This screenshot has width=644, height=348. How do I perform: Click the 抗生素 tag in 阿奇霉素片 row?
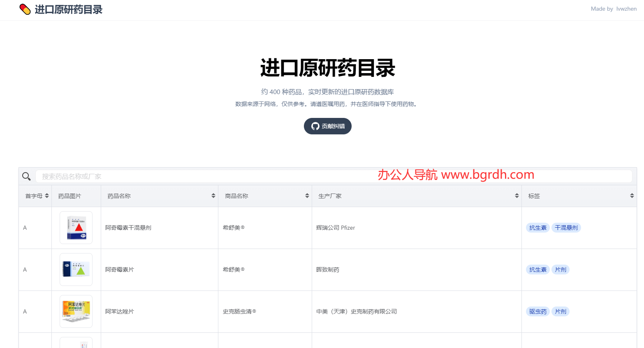tap(538, 270)
